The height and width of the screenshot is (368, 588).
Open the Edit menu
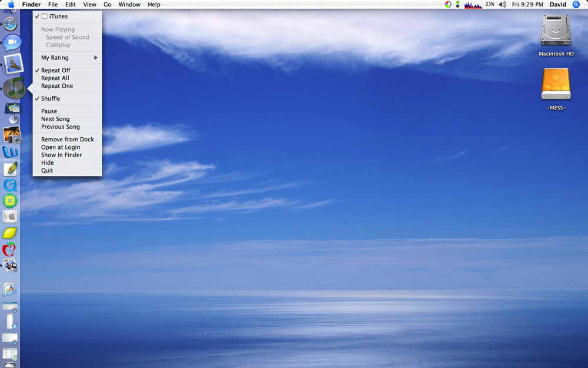click(x=71, y=5)
